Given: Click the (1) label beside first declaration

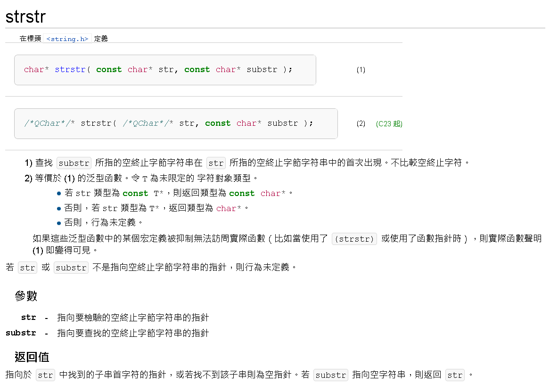Looking at the screenshot, I should 361,70.
